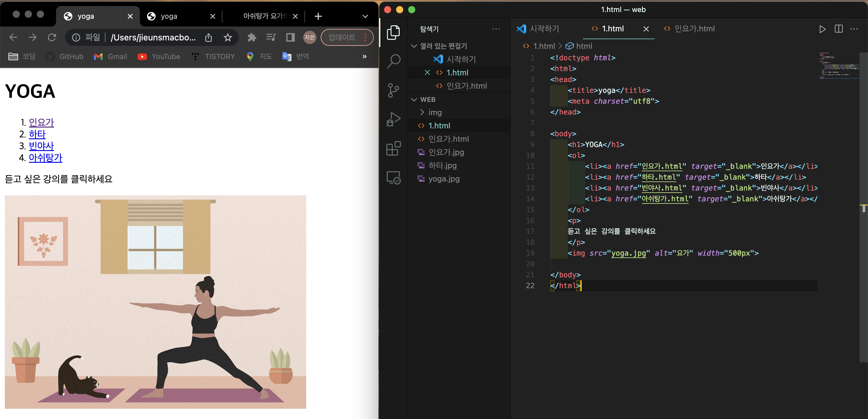Image resolution: width=868 pixels, height=419 pixels.
Task: Open the Search view in activity bar
Action: point(393,61)
